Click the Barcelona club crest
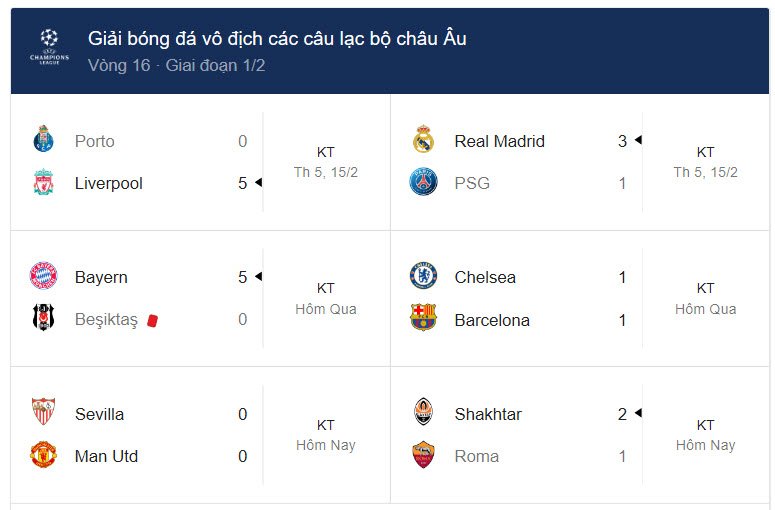The image size is (775, 510). coord(424,317)
